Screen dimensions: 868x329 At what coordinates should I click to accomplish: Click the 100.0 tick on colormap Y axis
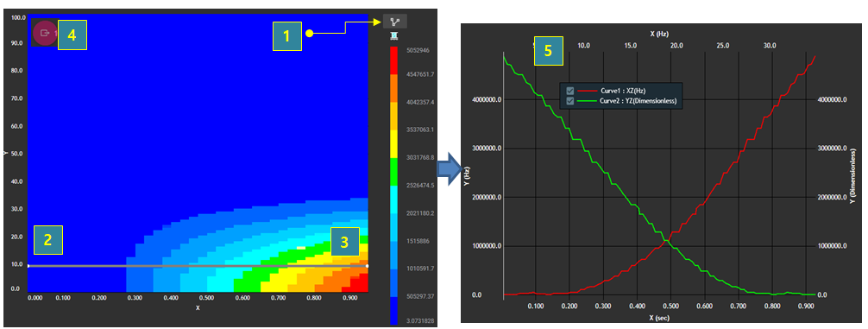click(19, 17)
